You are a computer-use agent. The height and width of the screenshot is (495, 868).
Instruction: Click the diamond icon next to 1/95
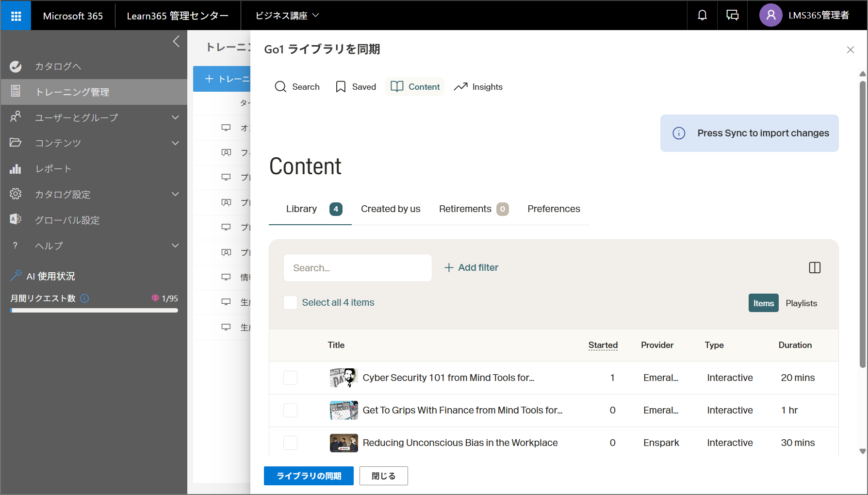coord(155,298)
